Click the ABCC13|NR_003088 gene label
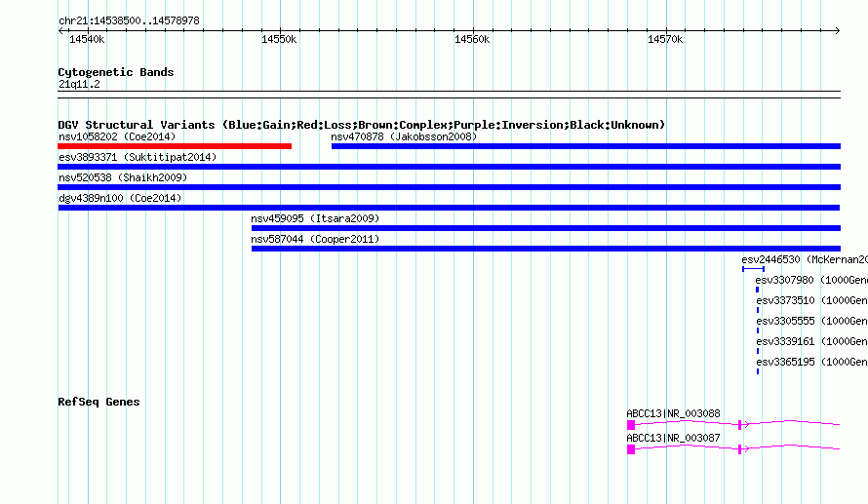Screen dimensions: 868x504 point(673,413)
